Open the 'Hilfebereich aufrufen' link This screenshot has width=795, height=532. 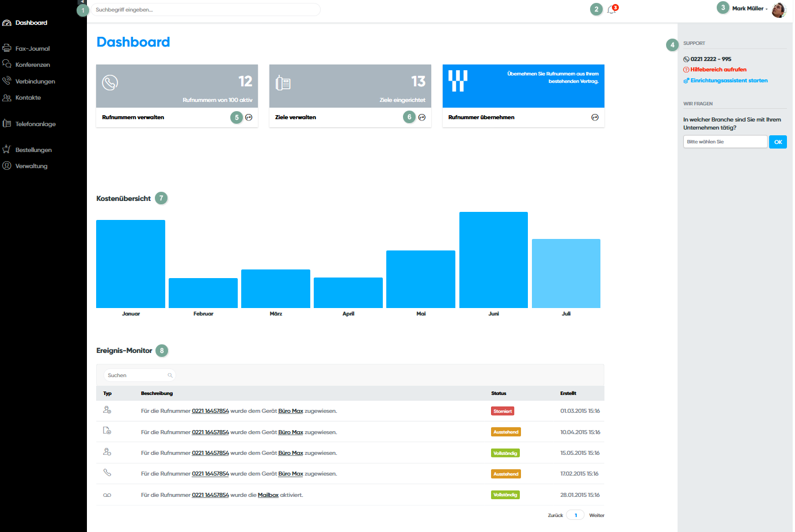coord(718,70)
